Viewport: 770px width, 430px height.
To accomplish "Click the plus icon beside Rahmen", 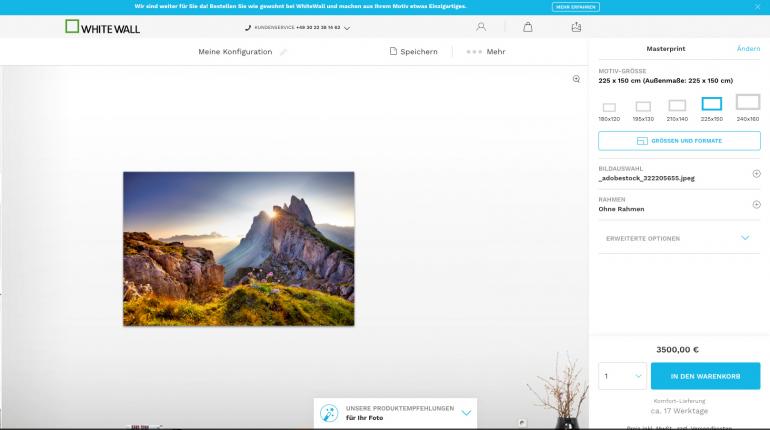I will tap(756, 205).
